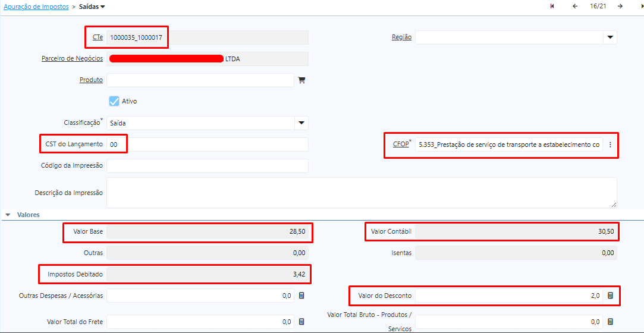Go to previous record arrow
Image resolution: width=644 pixels, height=333 pixels.
click(x=575, y=7)
